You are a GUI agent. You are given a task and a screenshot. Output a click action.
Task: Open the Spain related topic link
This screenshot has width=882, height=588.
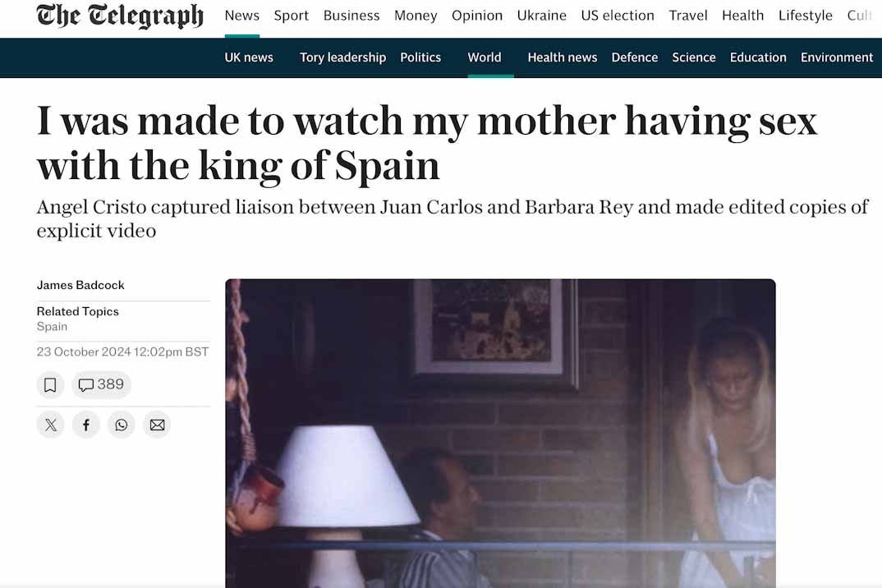coord(52,327)
